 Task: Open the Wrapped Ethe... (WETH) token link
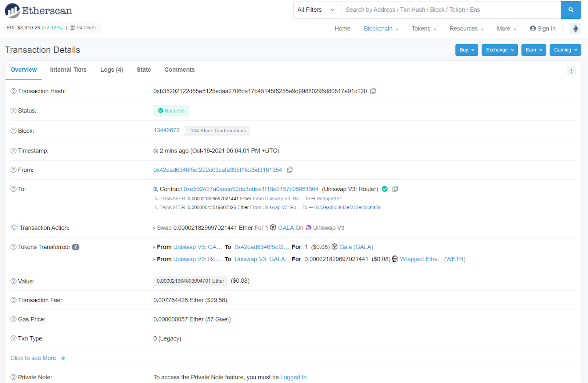pyautogui.click(x=433, y=259)
